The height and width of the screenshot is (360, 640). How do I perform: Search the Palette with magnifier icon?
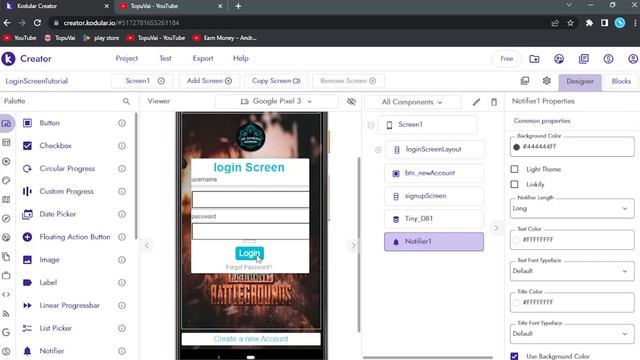pyautogui.click(x=126, y=101)
